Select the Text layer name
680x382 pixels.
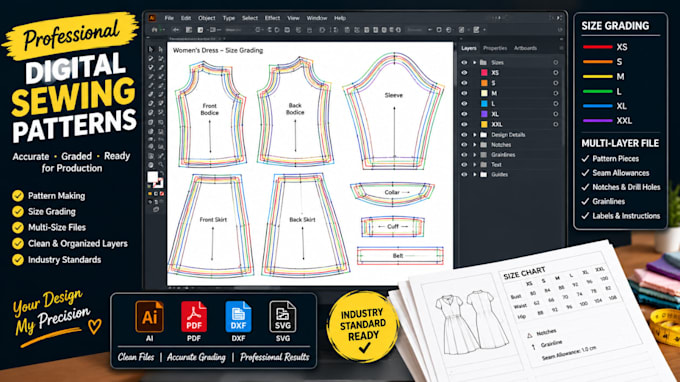[x=496, y=165]
